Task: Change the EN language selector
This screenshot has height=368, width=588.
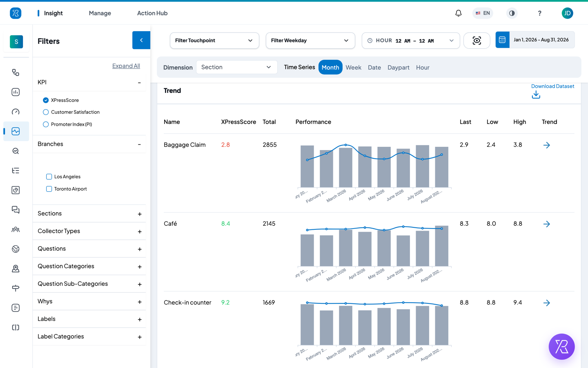Action: pos(483,13)
